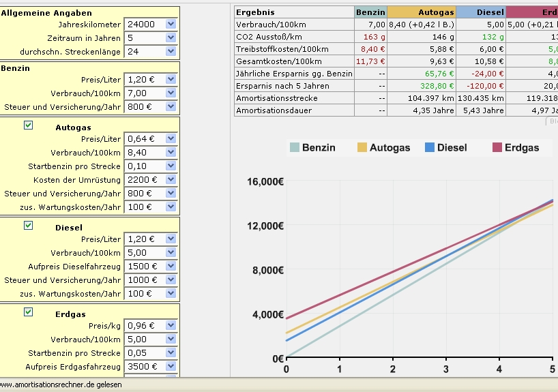Viewport: 558px width, 392px height.
Task: Disable the Erdgas checkbox
Action: 28,312
